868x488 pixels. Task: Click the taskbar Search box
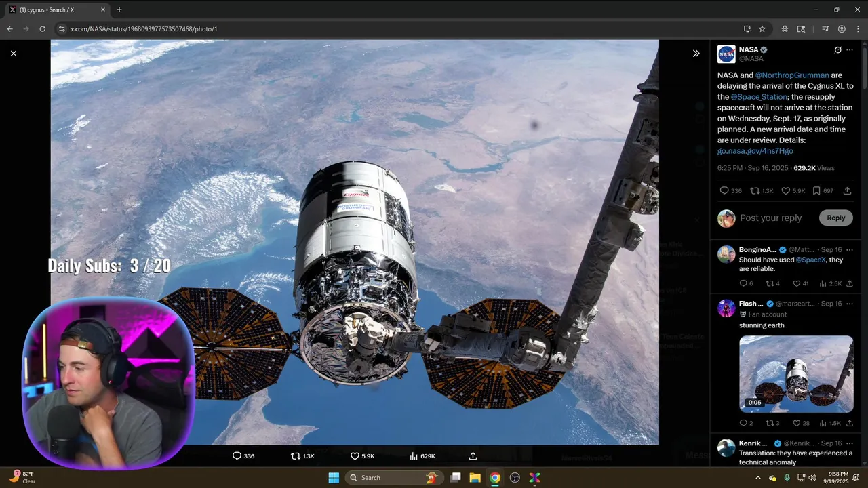[395, 477]
